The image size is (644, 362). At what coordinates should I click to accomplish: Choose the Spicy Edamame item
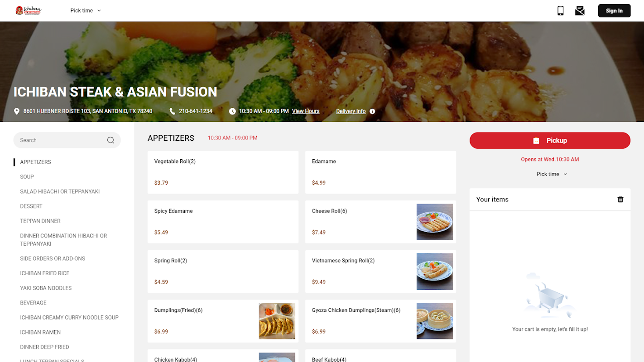point(223,222)
